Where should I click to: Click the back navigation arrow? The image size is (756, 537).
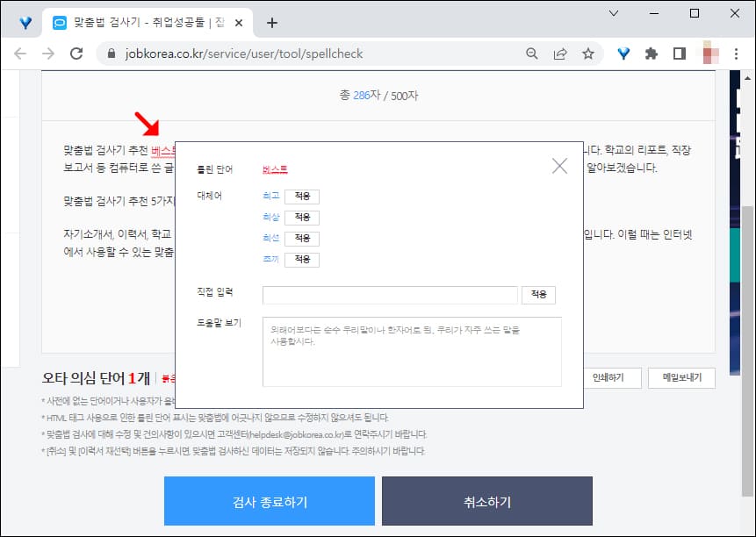click(20, 54)
